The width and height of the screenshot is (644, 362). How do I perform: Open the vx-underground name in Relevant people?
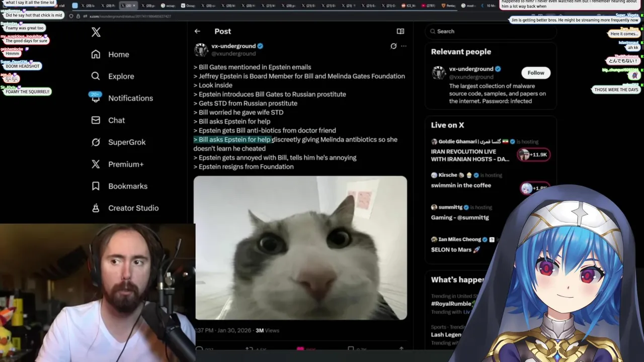point(471,69)
